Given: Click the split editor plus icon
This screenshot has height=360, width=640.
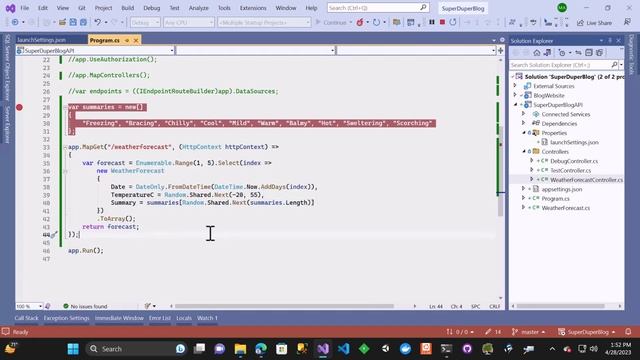Looking at the screenshot, I should click(501, 50).
